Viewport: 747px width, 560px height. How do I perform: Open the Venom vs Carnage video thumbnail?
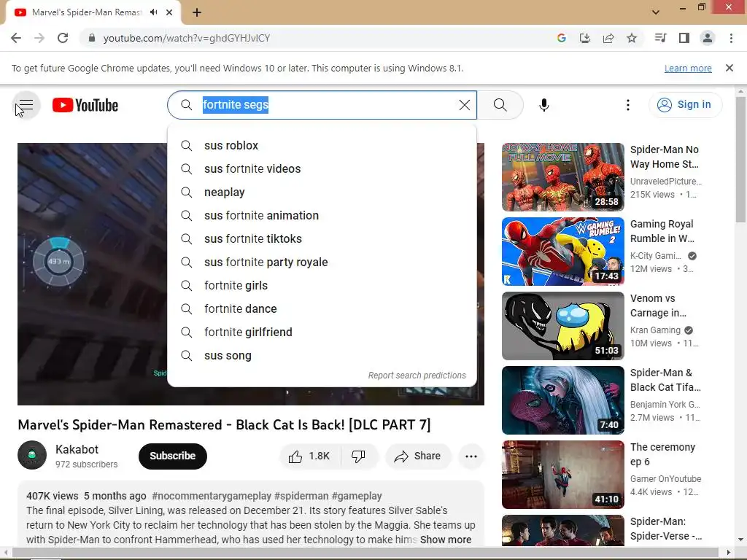(563, 326)
